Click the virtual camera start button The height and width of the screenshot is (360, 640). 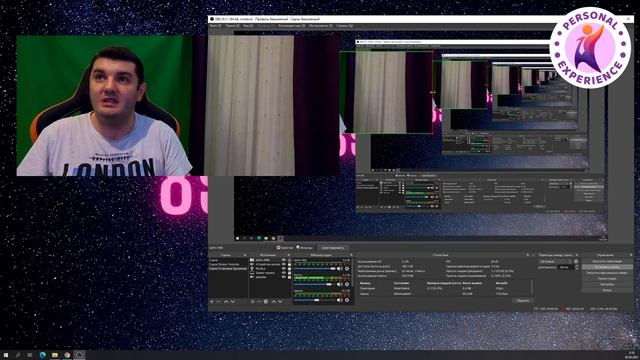point(607,273)
